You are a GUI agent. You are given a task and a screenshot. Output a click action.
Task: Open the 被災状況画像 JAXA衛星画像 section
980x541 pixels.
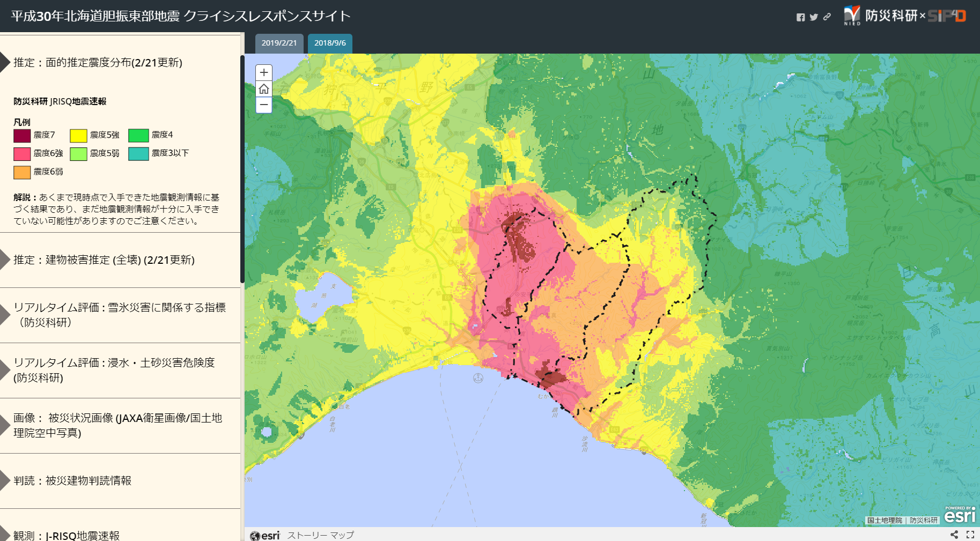click(x=117, y=425)
